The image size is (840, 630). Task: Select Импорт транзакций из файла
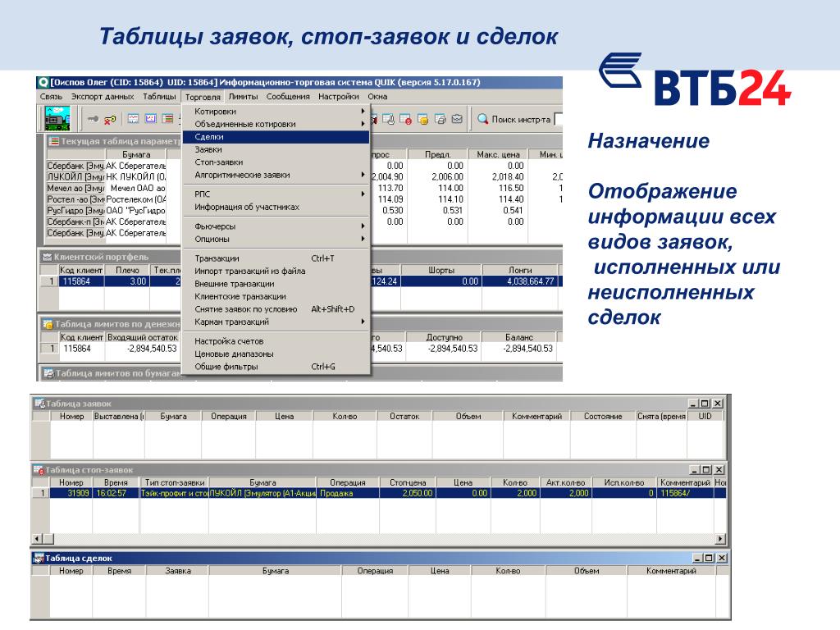click(276, 272)
